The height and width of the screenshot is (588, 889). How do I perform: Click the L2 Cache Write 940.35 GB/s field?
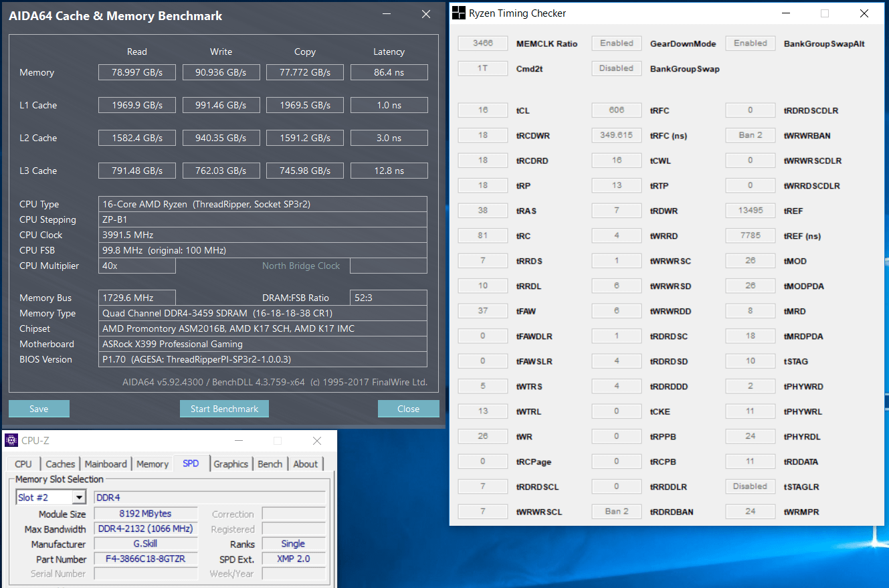(221, 138)
